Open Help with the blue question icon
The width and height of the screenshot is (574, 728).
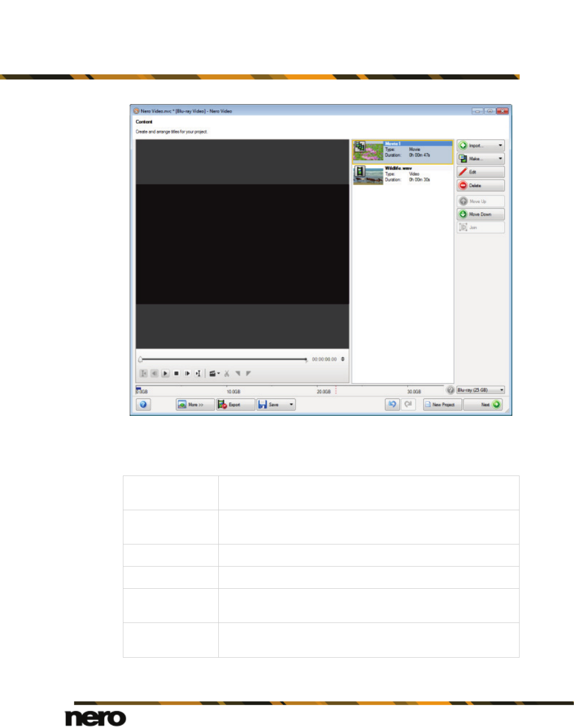(143, 405)
